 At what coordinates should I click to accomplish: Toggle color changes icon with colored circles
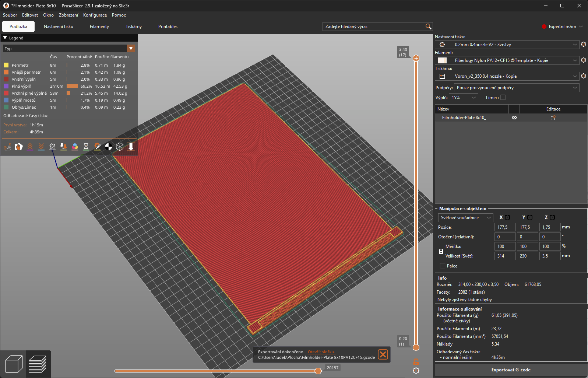point(75,147)
